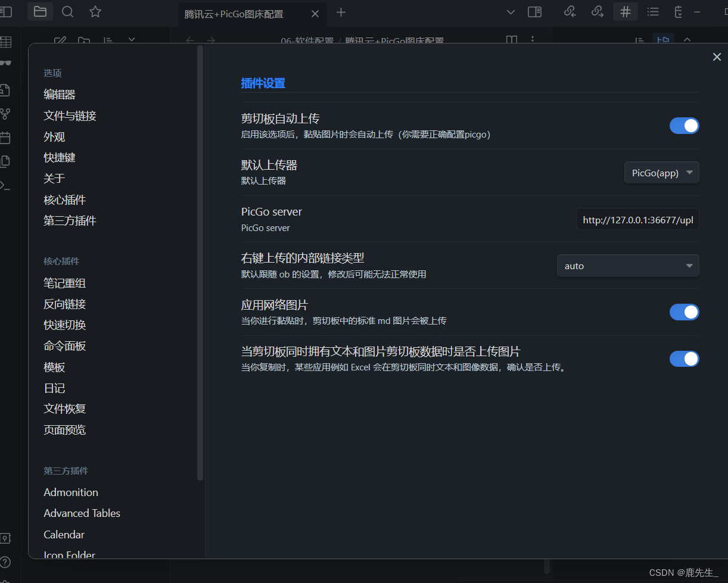Viewport: 728px width, 583px height.
Task: Go to 快捷键 settings page
Action: point(60,158)
